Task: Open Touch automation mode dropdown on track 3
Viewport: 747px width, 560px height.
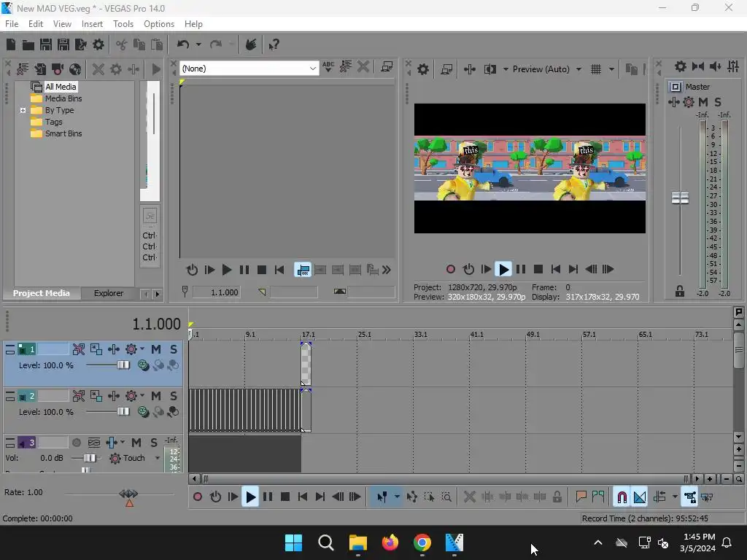Action: coord(158,458)
